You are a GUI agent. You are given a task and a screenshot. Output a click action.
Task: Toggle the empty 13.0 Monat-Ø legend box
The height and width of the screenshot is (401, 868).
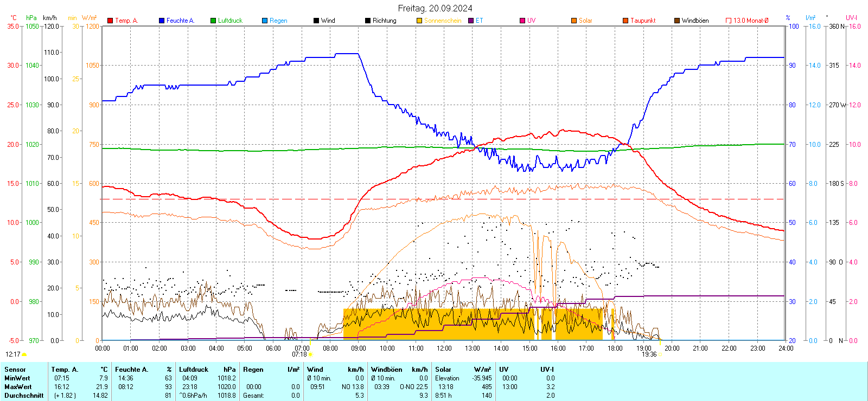click(729, 21)
